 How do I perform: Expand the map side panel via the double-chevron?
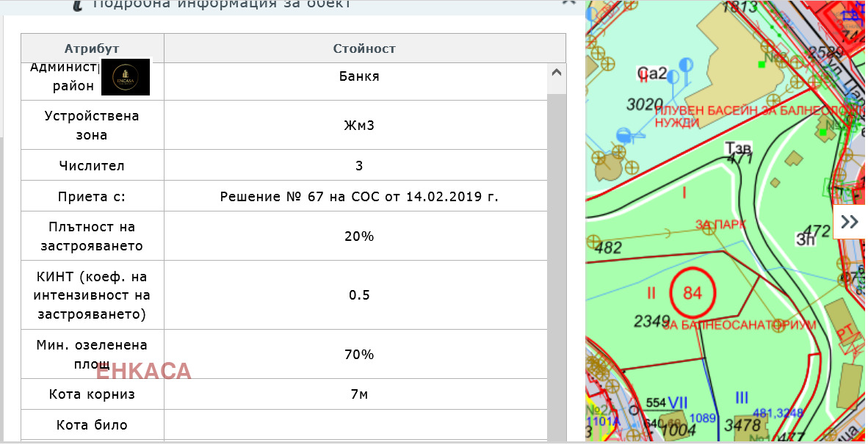pyautogui.click(x=851, y=220)
